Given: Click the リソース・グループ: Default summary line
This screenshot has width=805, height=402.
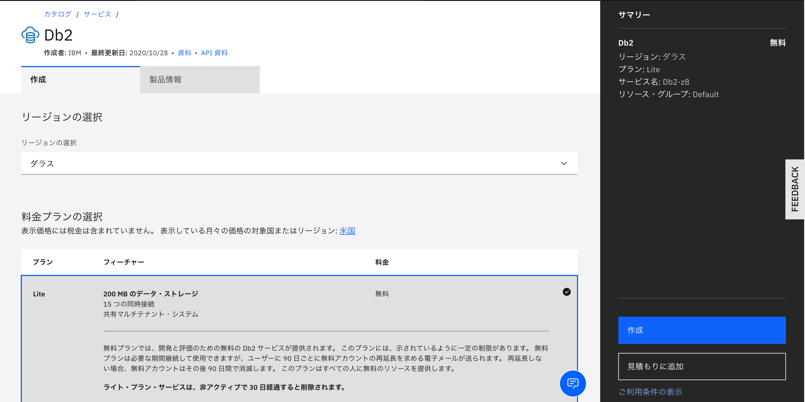Looking at the screenshot, I should [668, 94].
